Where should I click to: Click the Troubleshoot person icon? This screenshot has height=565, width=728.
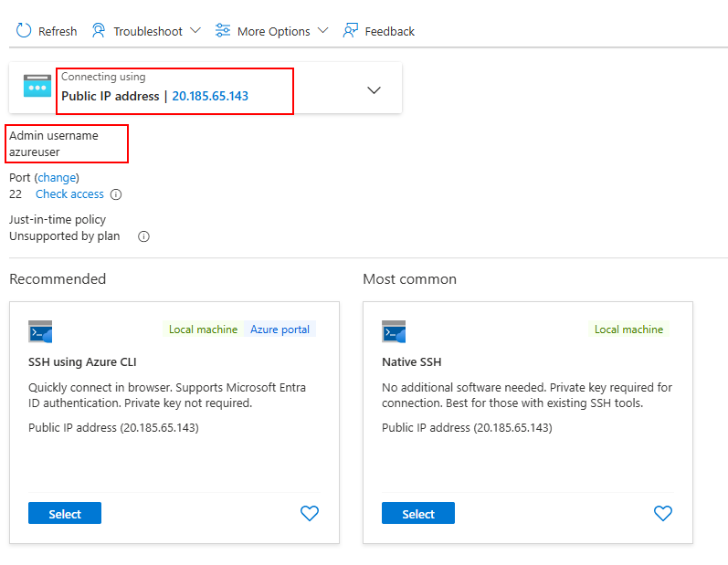pyautogui.click(x=99, y=31)
